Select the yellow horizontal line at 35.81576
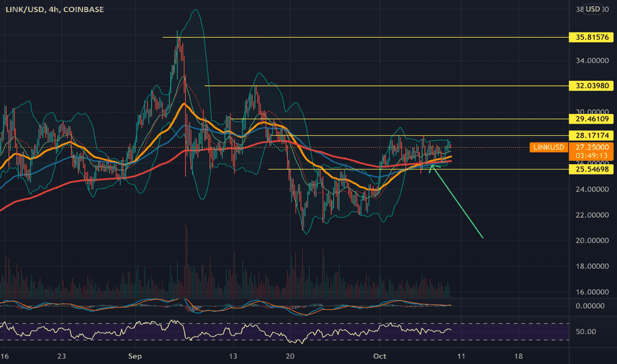617x364 pixels. [x=366, y=37]
